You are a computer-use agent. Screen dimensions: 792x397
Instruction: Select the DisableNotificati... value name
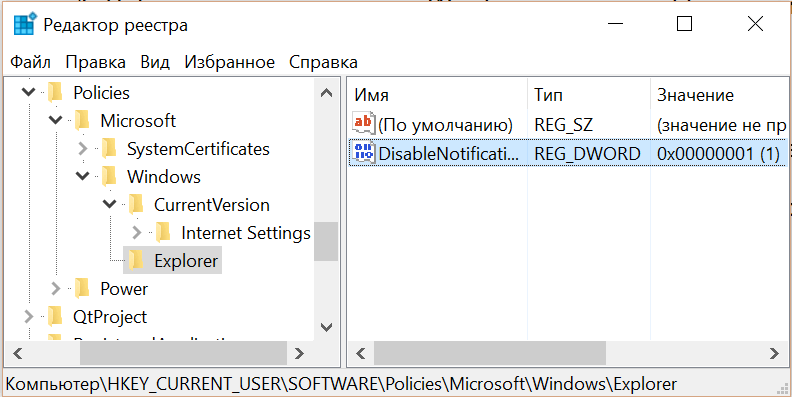(x=448, y=154)
